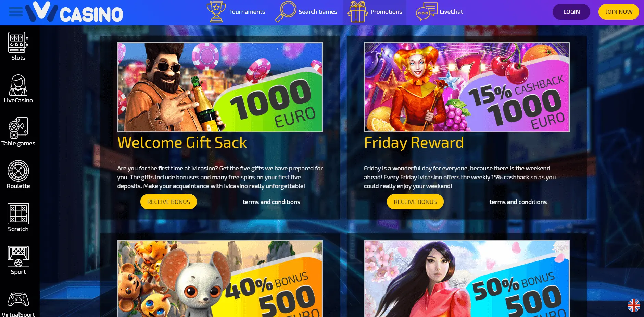Open the LiveChat speech bubble icon
The image size is (644, 317).
(x=427, y=12)
